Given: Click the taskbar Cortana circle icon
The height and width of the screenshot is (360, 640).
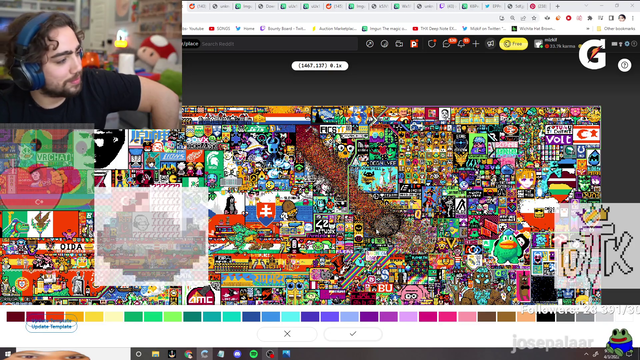Looking at the screenshot, I should 139,354.
